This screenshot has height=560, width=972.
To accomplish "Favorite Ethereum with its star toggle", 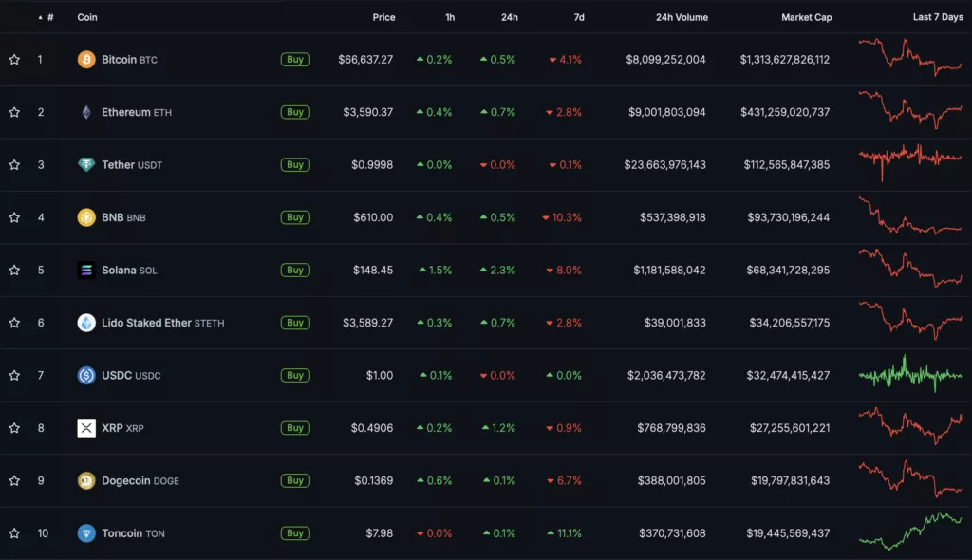I will (14, 112).
